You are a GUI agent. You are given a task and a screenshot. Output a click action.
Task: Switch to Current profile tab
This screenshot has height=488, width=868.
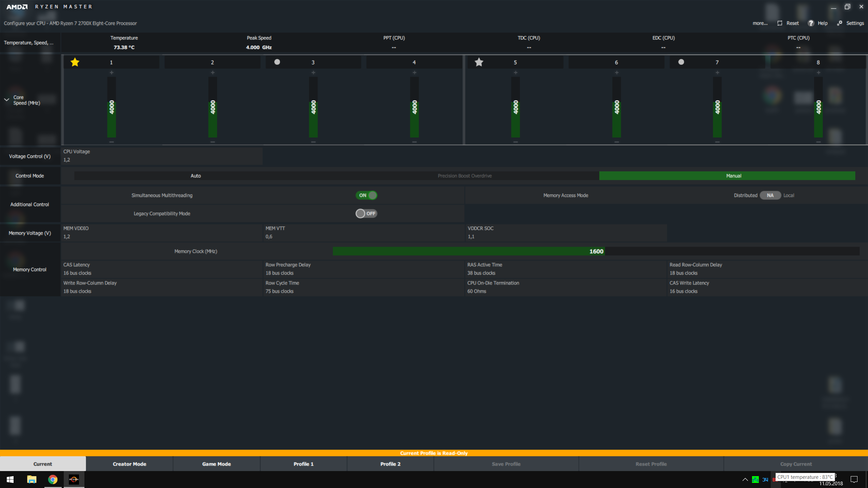43,464
